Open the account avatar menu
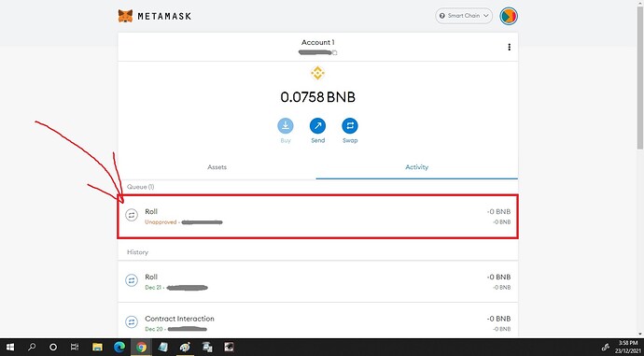644x356 pixels. (x=509, y=16)
